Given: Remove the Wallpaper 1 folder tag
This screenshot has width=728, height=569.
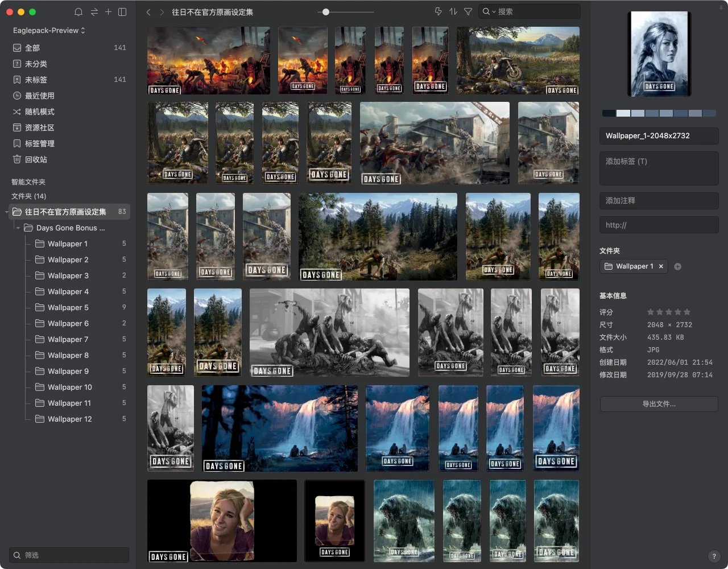Looking at the screenshot, I should point(661,266).
